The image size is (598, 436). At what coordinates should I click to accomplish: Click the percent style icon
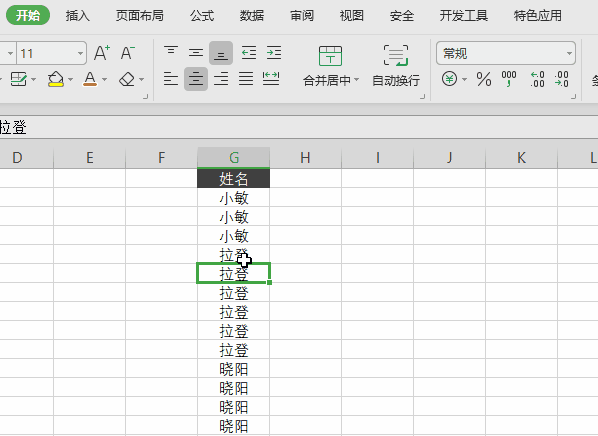point(484,79)
